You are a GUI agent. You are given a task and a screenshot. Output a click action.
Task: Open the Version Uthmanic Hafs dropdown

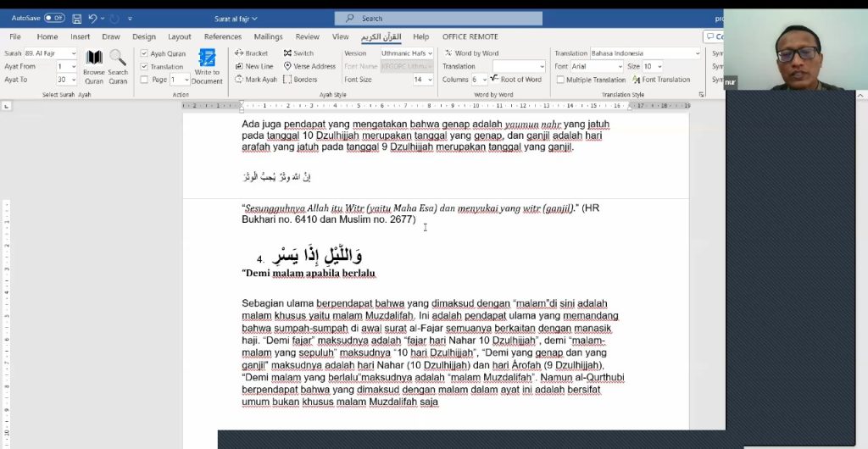tap(430, 53)
